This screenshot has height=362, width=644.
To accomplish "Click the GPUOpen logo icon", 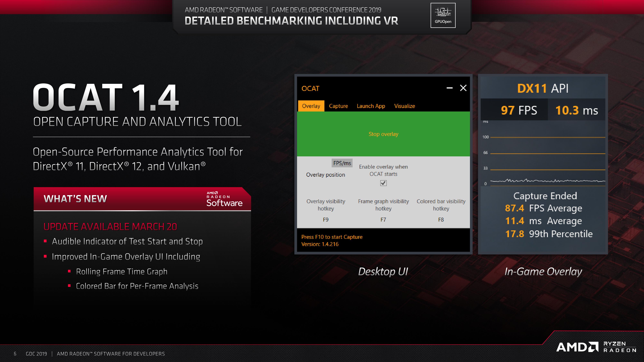I will tap(443, 15).
